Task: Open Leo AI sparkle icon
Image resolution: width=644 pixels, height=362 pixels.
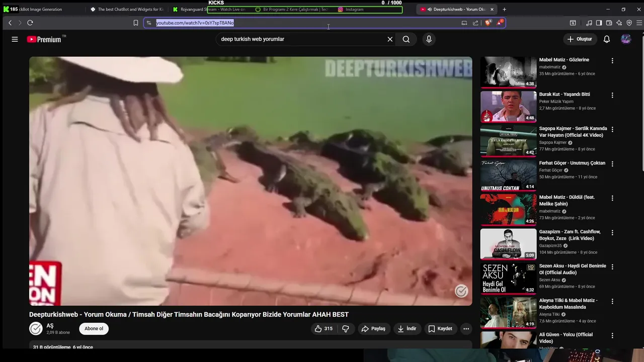Action: coord(619,23)
